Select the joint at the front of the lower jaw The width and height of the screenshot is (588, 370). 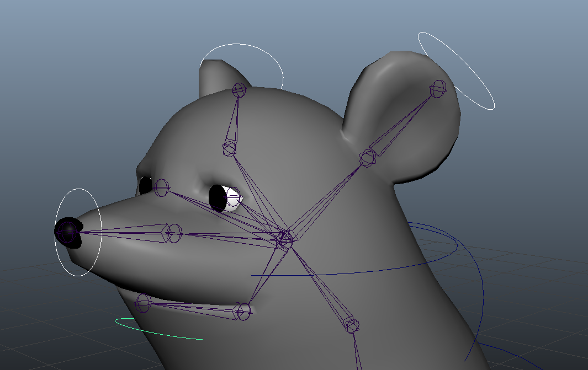144,302
